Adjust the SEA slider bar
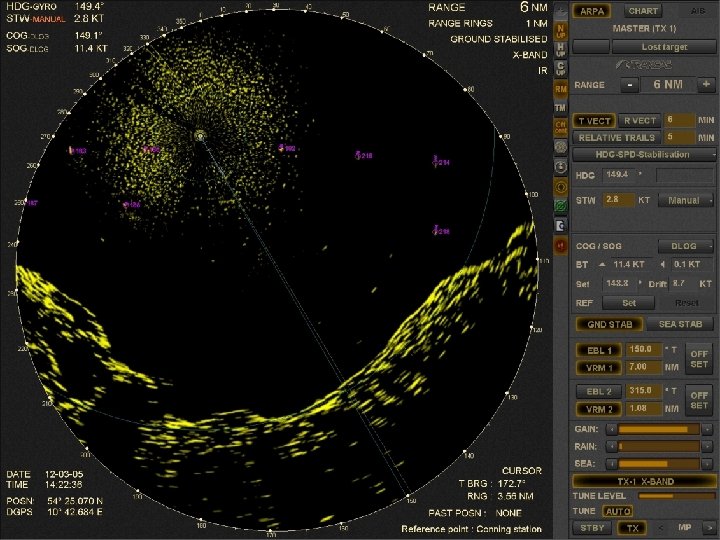This screenshot has height=540, width=720. (x=659, y=464)
